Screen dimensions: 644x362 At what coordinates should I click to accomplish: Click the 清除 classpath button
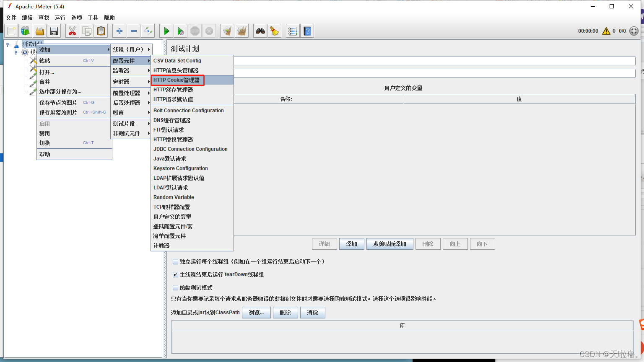(313, 313)
